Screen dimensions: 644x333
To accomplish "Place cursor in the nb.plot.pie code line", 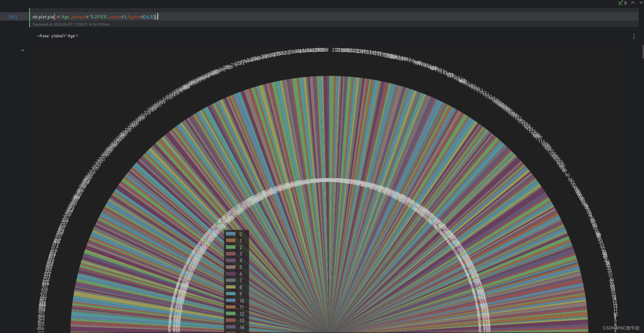I will coord(94,17).
